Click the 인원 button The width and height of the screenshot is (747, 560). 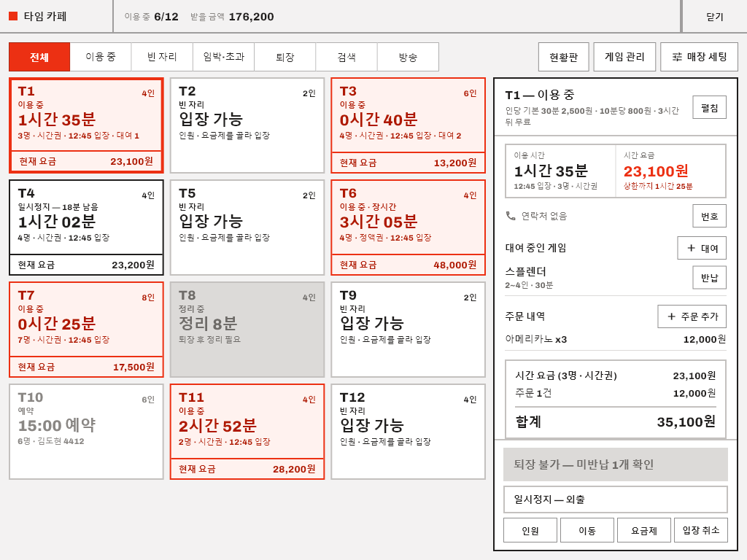click(530, 531)
